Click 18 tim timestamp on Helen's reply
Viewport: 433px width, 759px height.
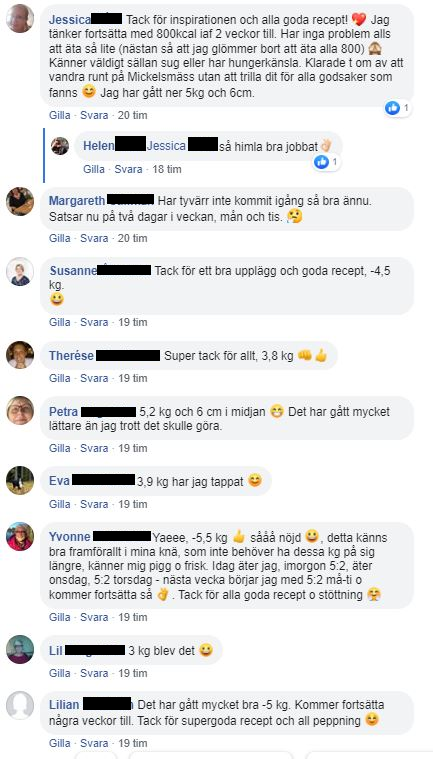click(x=166, y=169)
